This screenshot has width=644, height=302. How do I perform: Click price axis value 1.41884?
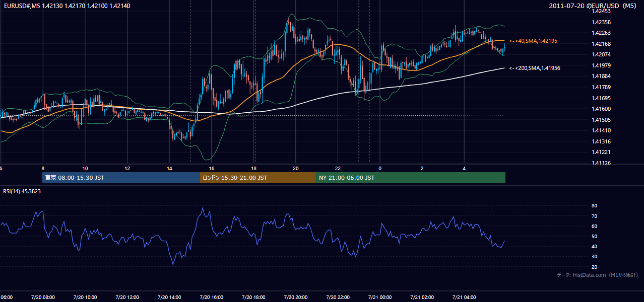(601, 77)
